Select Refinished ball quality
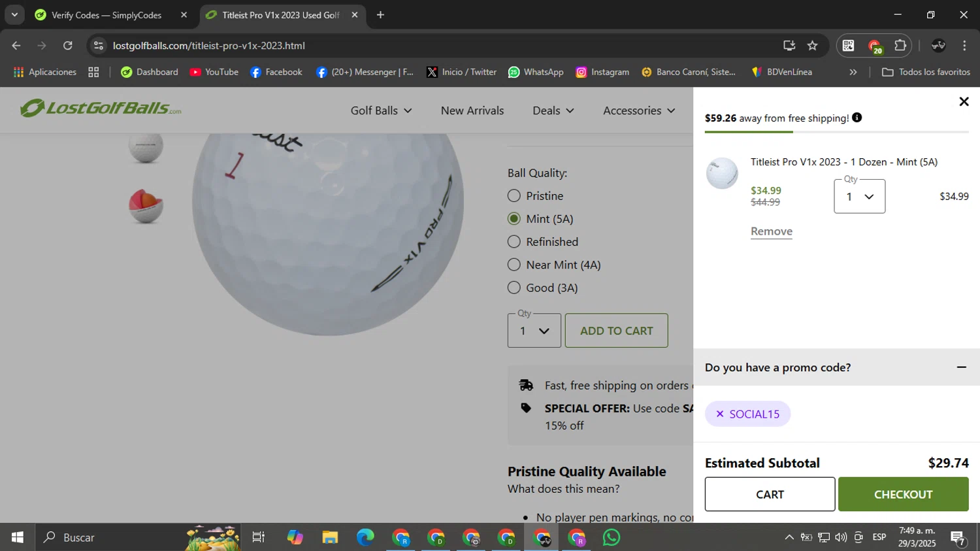980x551 pixels. (x=514, y=242)
